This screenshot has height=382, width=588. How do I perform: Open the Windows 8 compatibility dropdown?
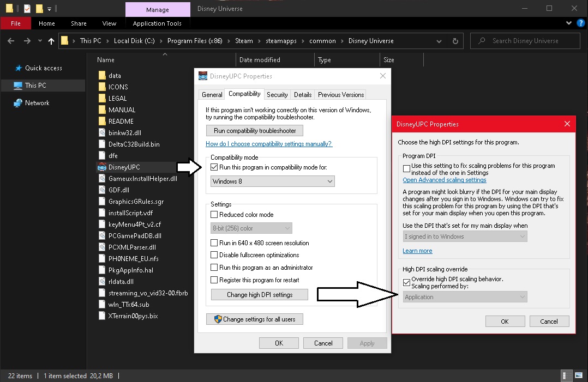tap(273, 181)
